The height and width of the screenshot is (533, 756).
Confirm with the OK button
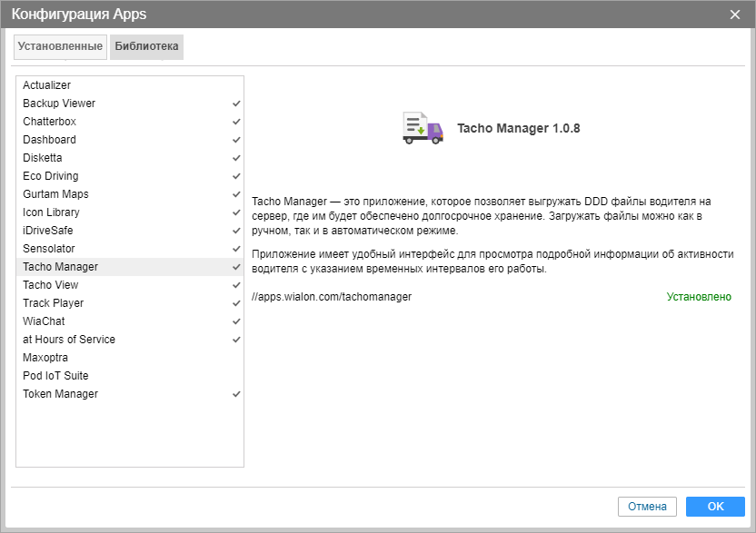pos(715,507)
